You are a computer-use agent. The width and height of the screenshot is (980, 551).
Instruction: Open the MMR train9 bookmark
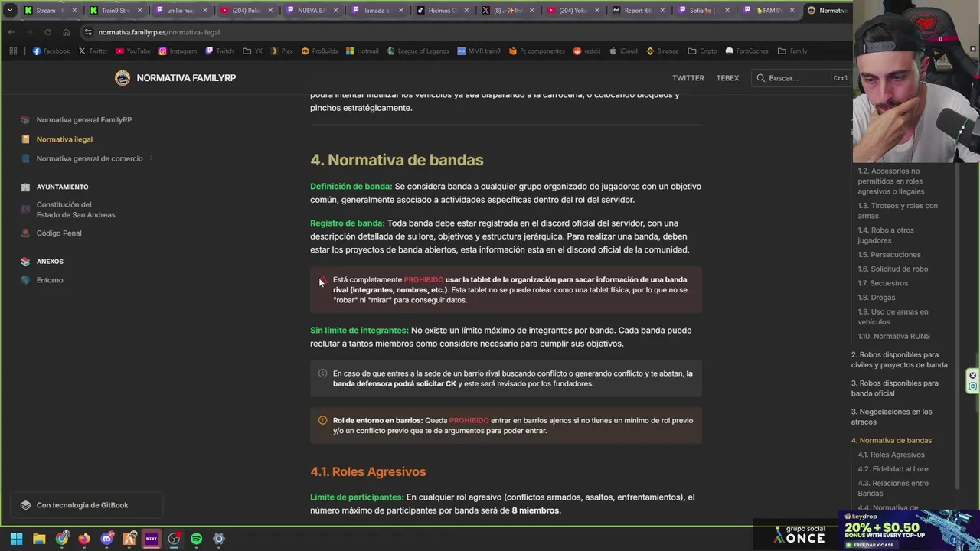coord(479,51)
